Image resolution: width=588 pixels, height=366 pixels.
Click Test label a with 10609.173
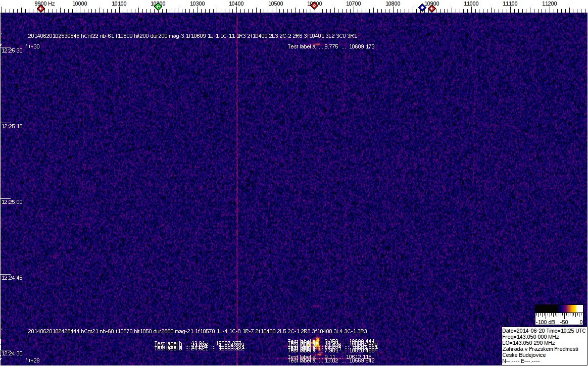click(x=331, y=46)
